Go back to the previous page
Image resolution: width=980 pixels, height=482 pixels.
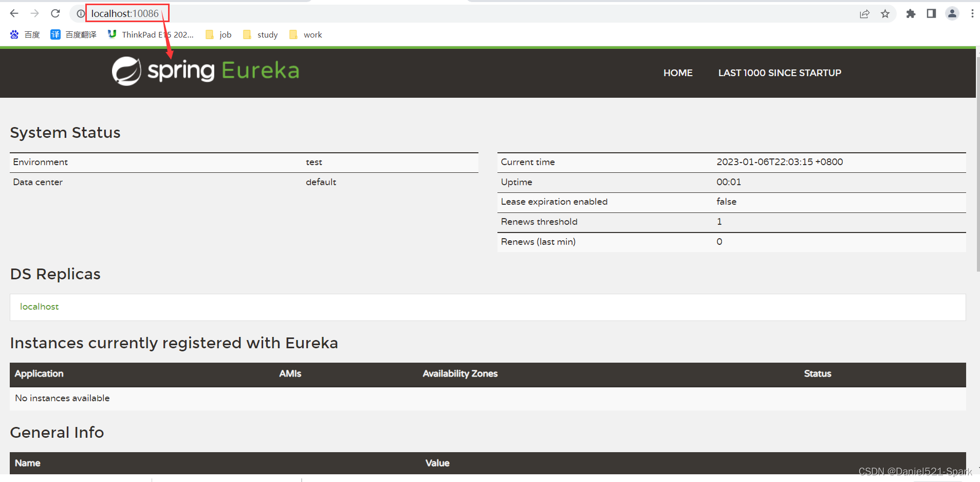click(x=14, y=13)
